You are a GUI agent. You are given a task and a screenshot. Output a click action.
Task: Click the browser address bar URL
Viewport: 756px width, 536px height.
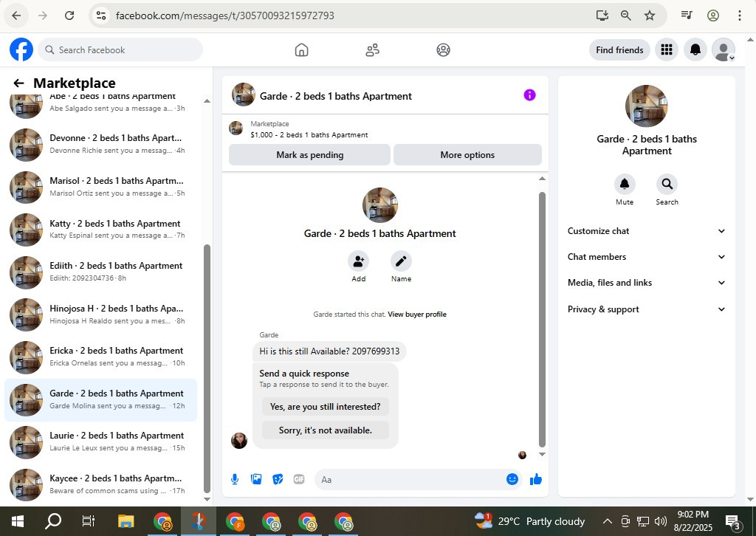coord(224,16)
